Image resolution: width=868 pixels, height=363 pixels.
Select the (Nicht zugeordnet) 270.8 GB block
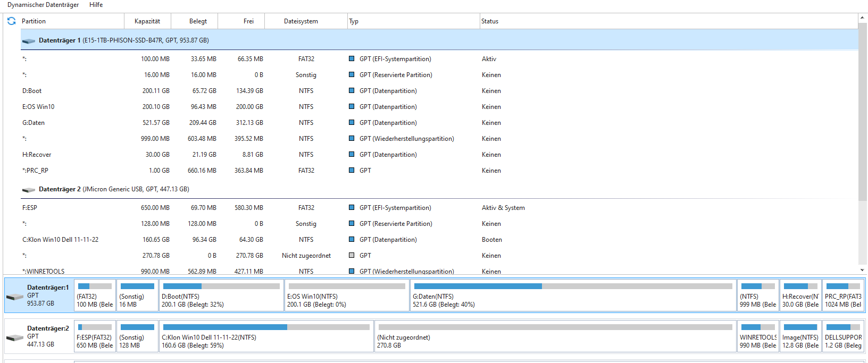555,336
